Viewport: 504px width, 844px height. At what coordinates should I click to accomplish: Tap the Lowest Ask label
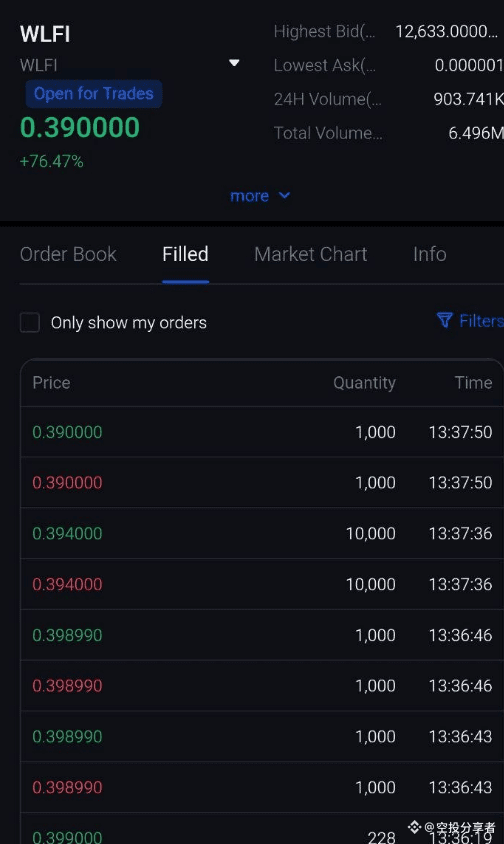tap(325, 66)
